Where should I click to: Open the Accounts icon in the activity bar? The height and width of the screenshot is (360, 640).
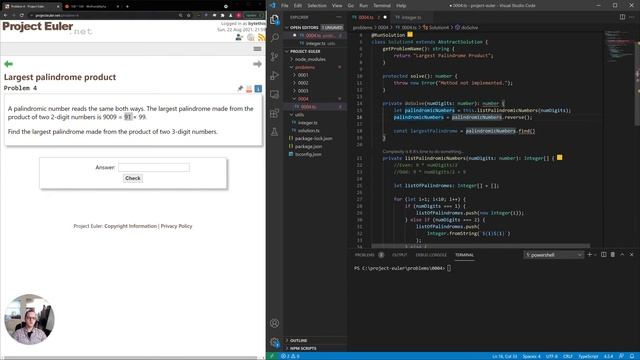275,323
